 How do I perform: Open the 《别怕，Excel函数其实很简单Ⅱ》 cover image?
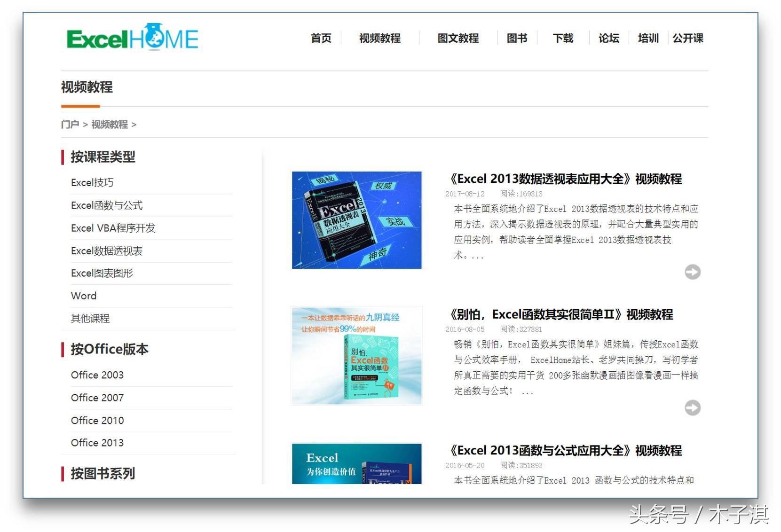coord(356,356)
